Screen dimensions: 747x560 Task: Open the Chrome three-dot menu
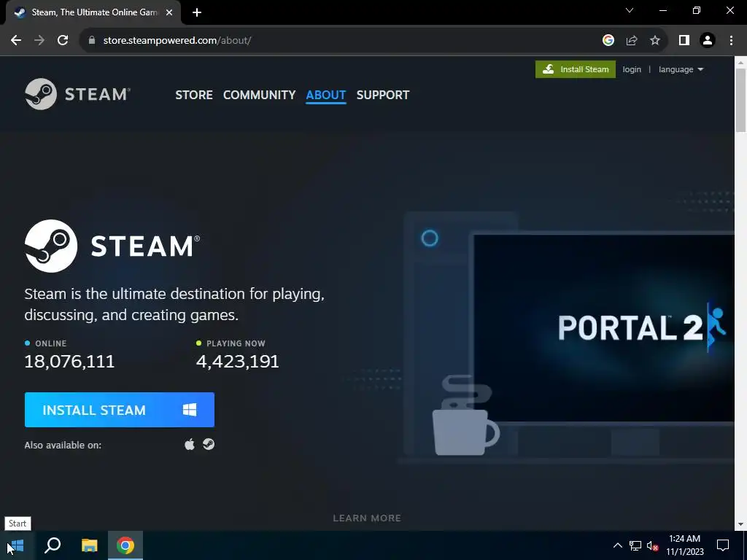click(x=731, y=41)
